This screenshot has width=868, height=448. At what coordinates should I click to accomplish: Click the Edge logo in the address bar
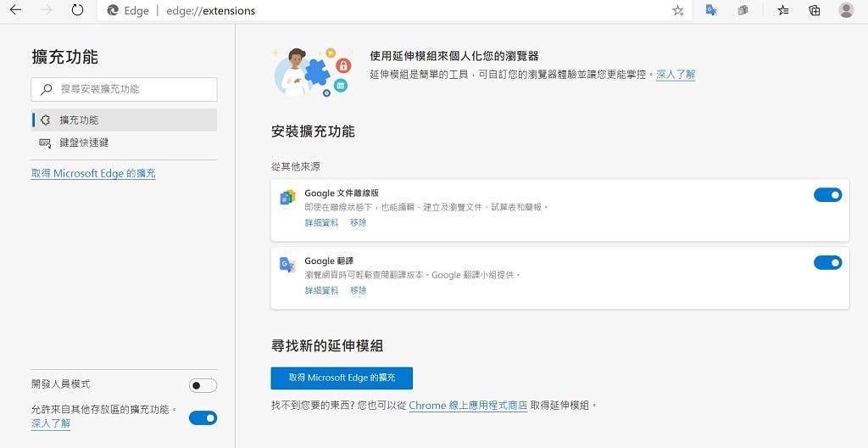pos(113,10)
